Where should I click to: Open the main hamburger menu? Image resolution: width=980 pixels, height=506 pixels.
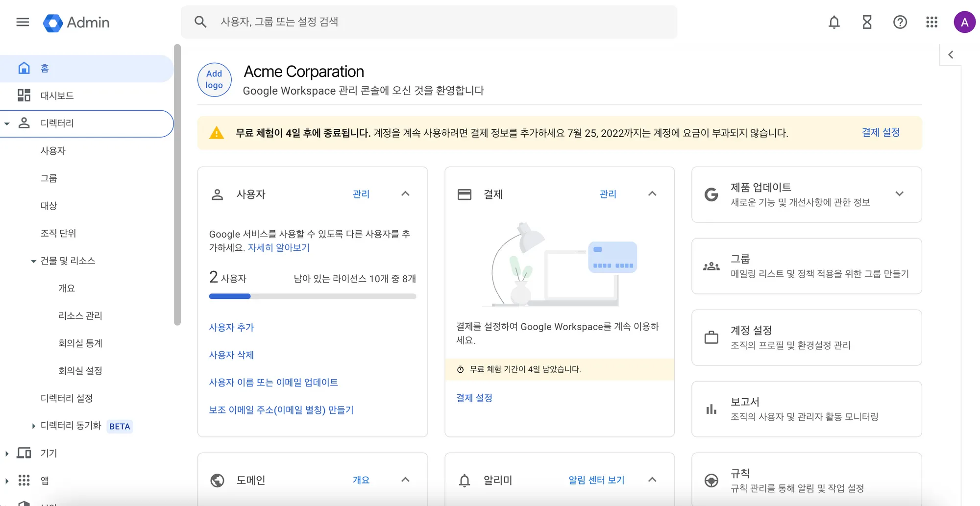click(x=23, y=22)
